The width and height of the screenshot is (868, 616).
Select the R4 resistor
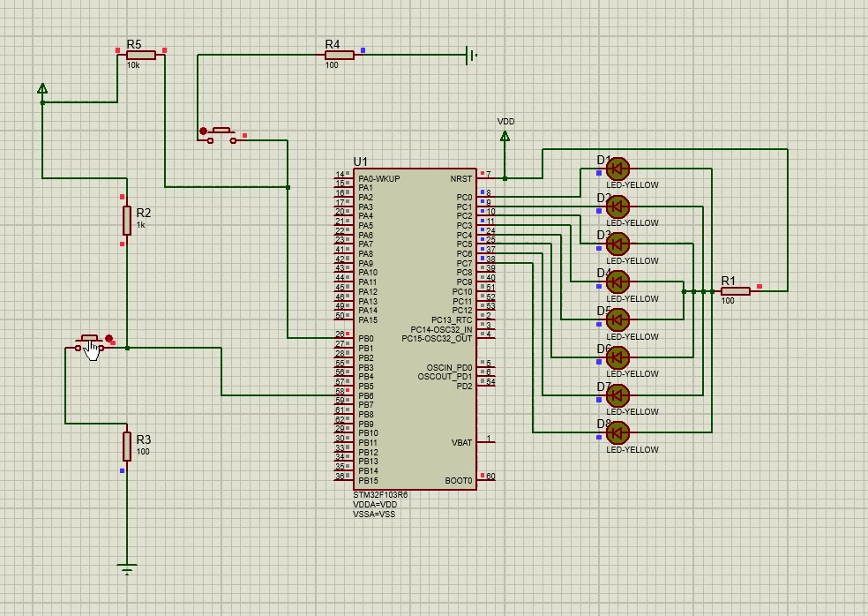339,55
